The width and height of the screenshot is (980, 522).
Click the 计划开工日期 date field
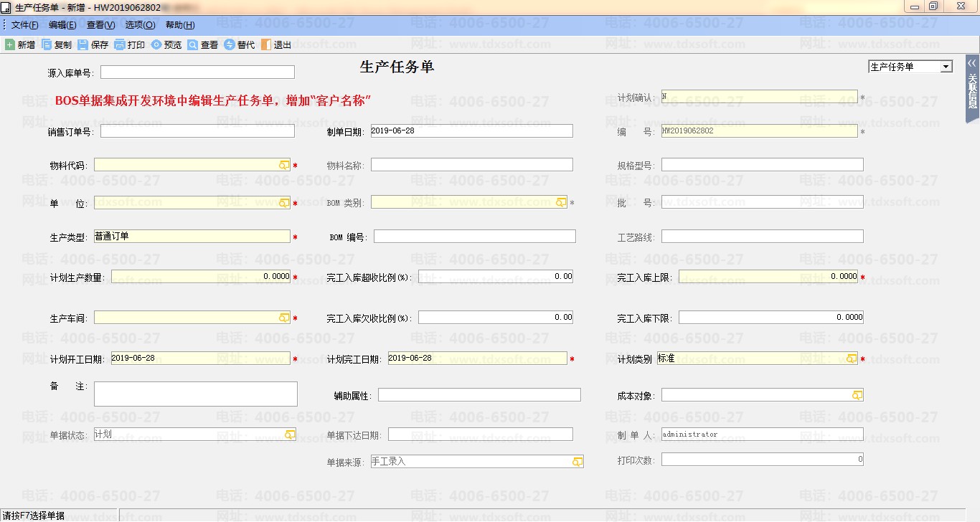pyautogui.click(x=201, y=359)
